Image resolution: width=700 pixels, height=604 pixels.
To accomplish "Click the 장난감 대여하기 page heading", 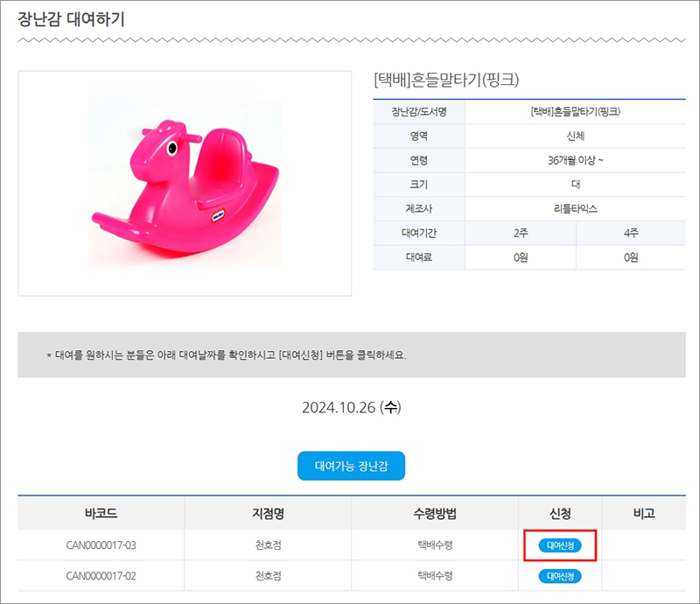I will pos(71,19).
